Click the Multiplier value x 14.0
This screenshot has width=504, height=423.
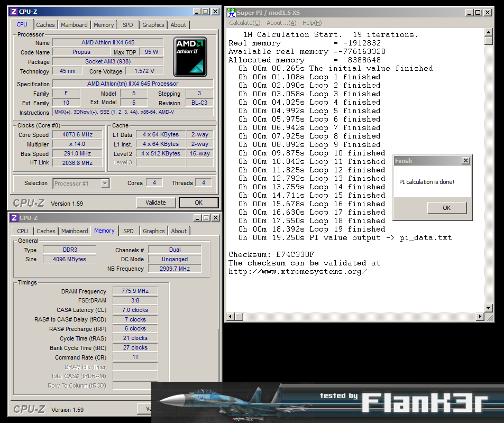77,144
